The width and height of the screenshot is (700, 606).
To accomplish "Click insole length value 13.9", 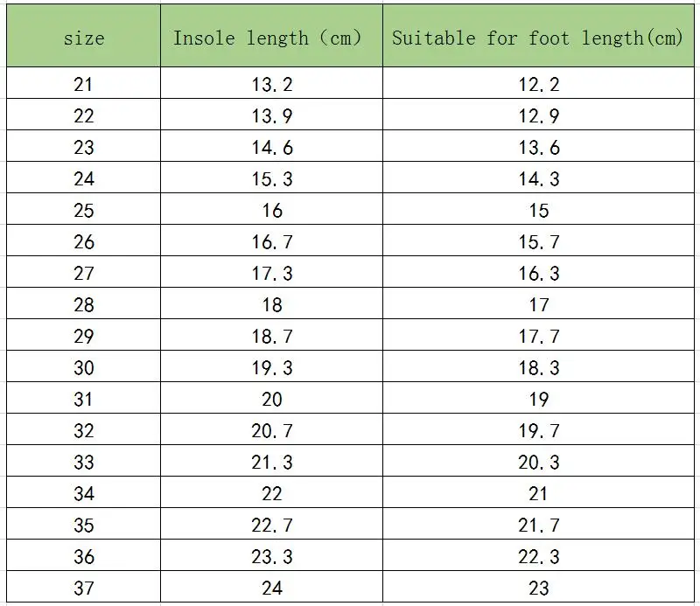I will [x=272, y=116].
